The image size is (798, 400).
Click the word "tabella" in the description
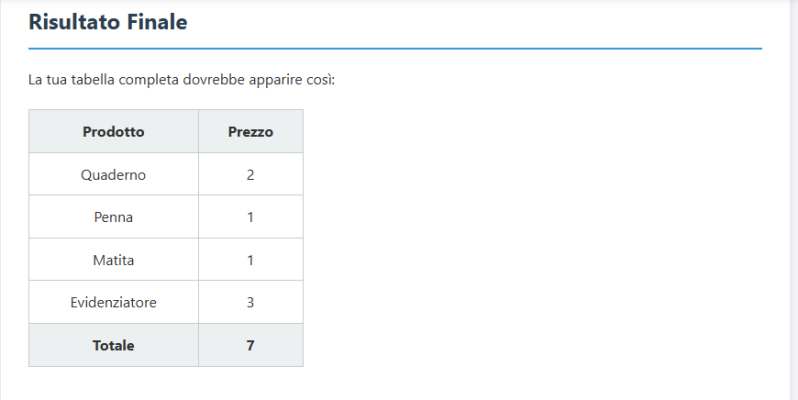[x=91, y=79]
